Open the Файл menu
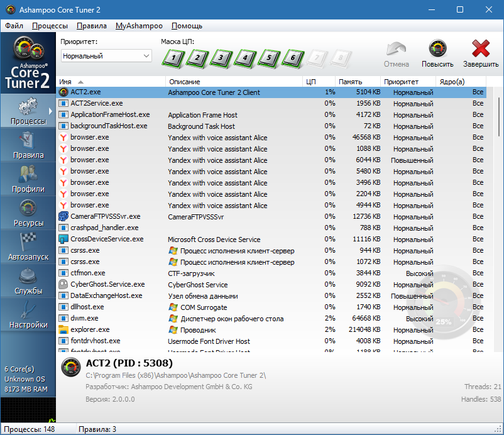 (14, 26)
